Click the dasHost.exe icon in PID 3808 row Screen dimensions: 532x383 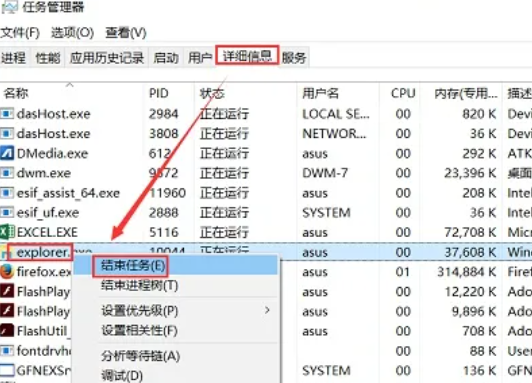pos(7,133)
